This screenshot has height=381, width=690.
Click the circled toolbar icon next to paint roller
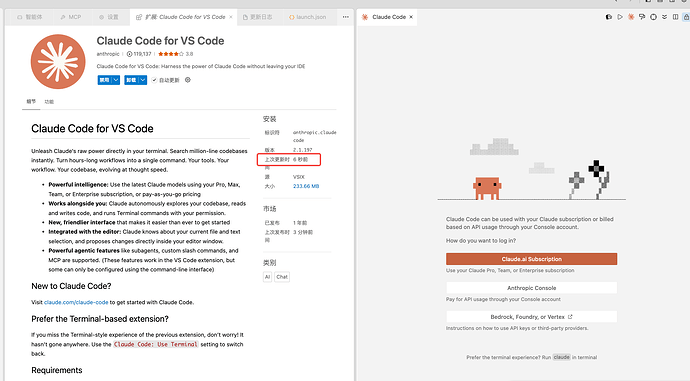(x=653, y=17)
